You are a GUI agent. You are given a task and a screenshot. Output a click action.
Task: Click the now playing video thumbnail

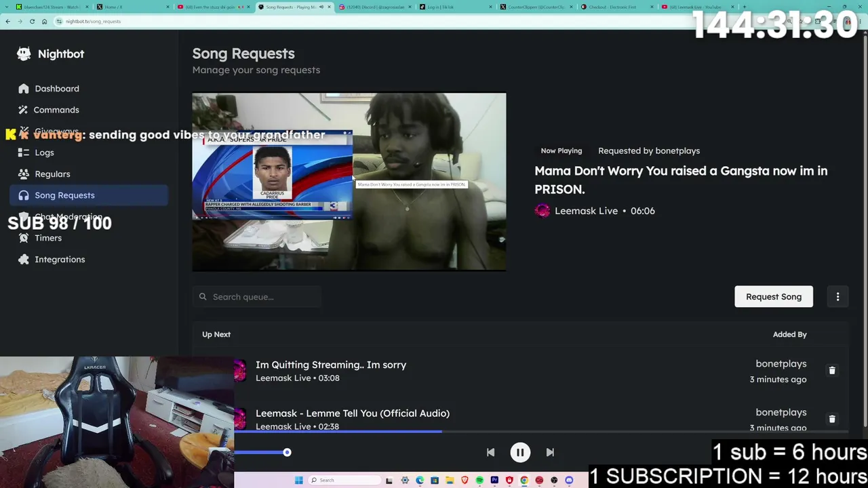click(349, 182)
